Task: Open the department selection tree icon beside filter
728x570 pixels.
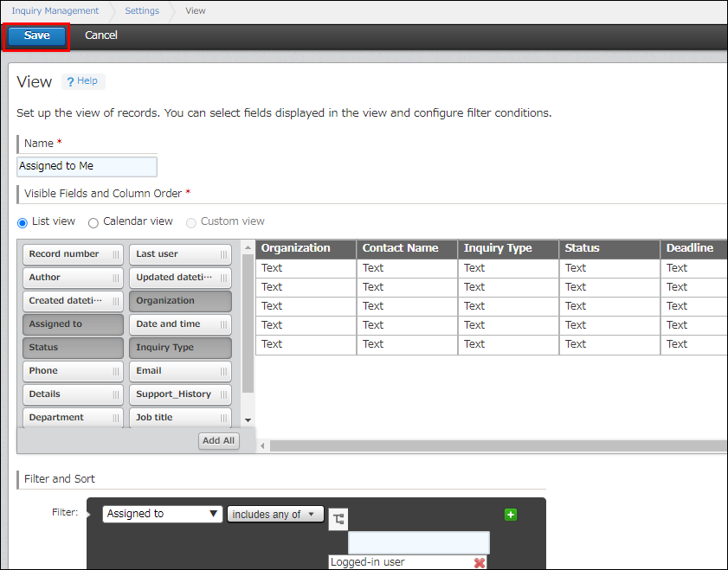Action: tap(338, 518)
